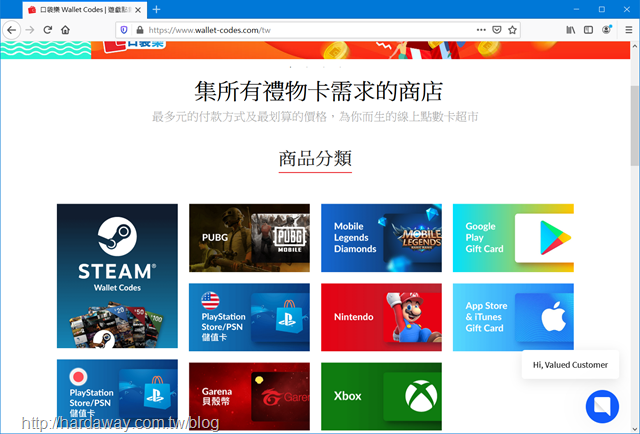640x434 pixels.
Task: Click the top promotional banner
Action: (x=315, y=50)
